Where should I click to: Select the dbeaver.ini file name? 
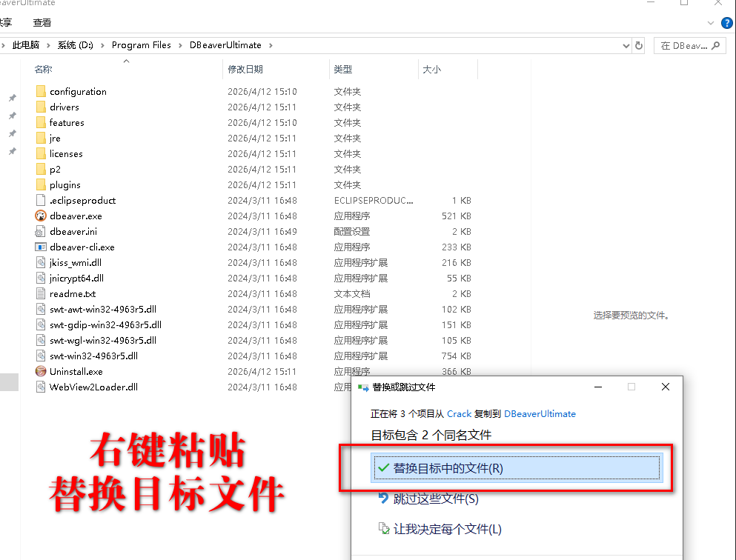[73, 231]
